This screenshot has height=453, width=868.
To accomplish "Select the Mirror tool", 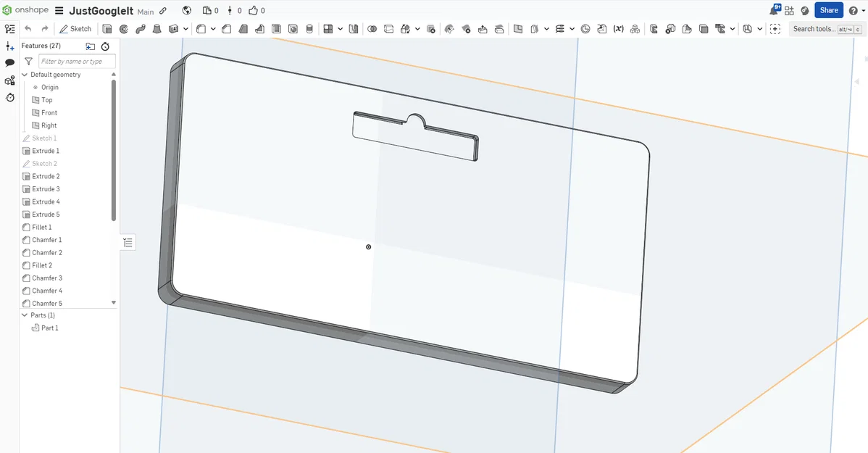I will [353, 29].
